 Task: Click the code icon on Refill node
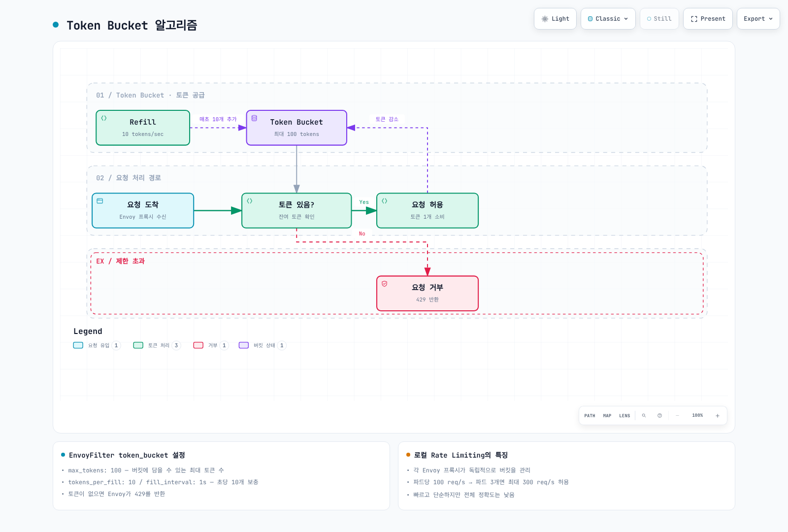pos(104,118)
